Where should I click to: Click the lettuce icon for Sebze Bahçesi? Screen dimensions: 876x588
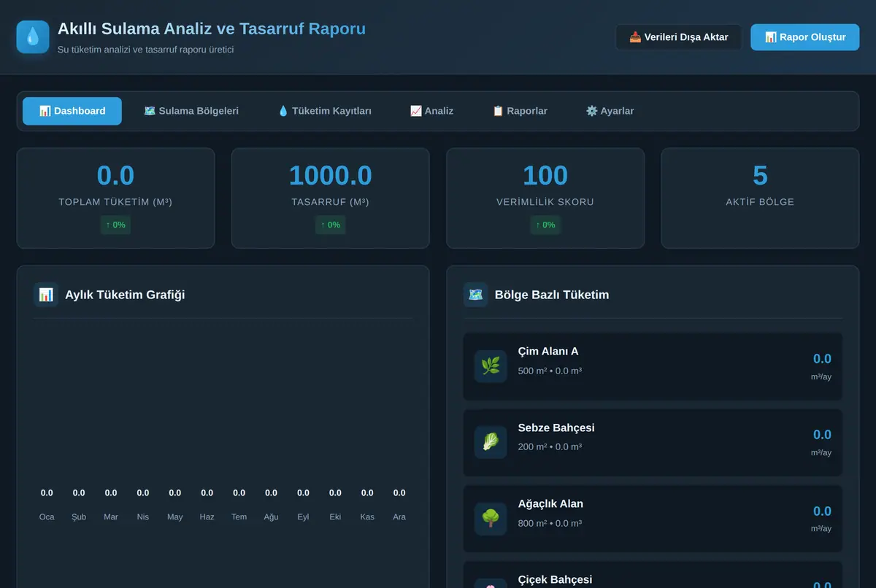[x=491, y=442]
